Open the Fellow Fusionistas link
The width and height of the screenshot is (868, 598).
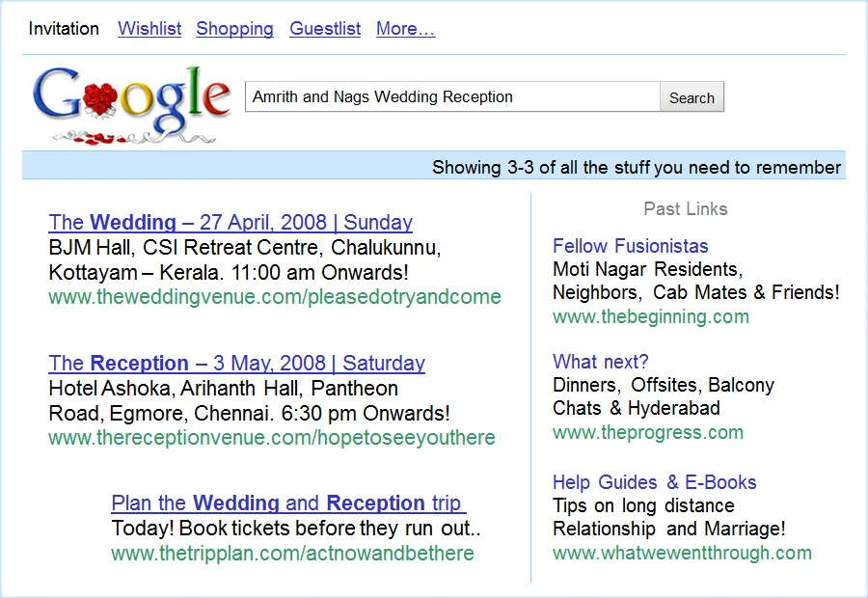pyautogui.click(x=630, y=246)
